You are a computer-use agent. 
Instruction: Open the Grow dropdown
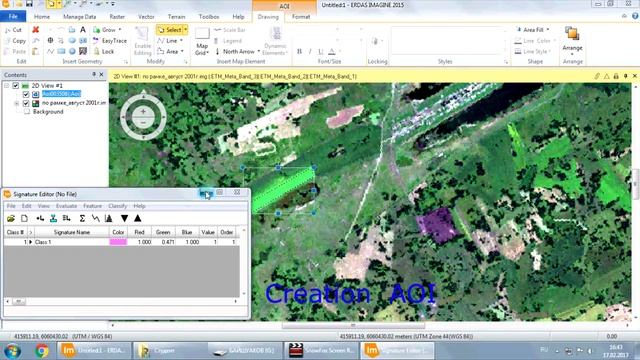tap(120, 30)
